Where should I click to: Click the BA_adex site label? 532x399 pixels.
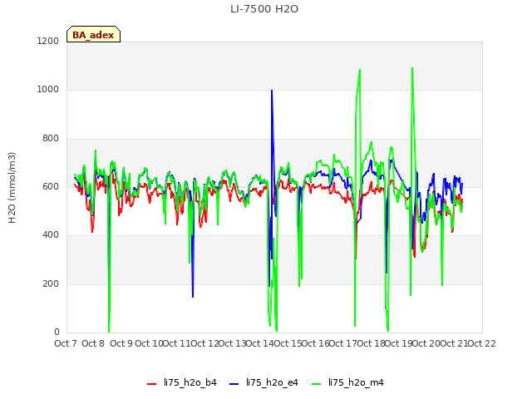(x=93, y=35)
